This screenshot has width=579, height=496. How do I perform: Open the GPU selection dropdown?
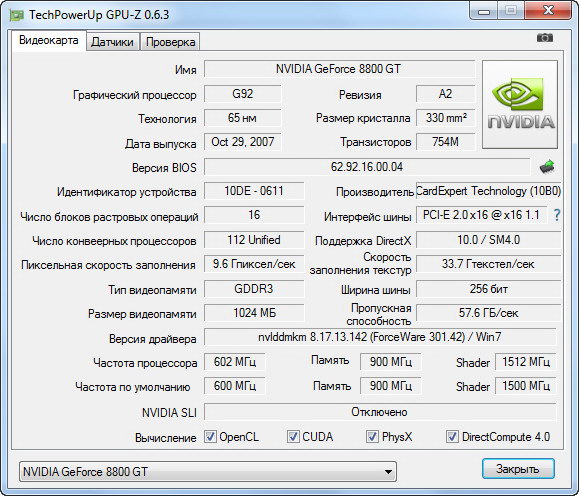(x=208, y=471)
